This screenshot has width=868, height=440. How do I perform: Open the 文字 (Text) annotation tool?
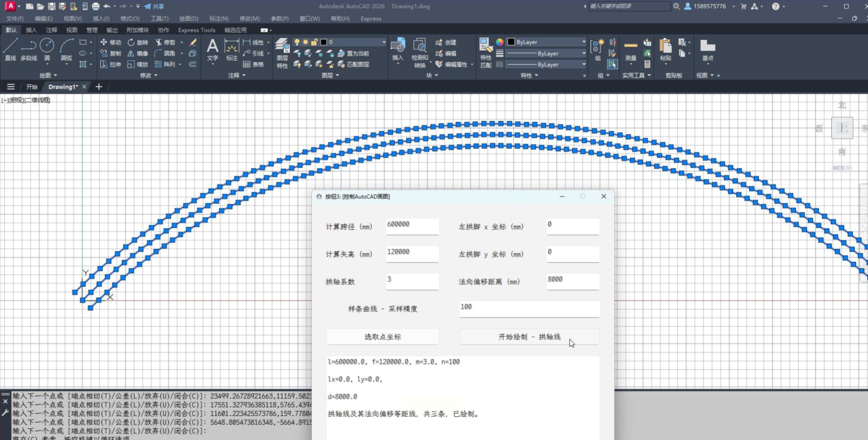point(212,50)
